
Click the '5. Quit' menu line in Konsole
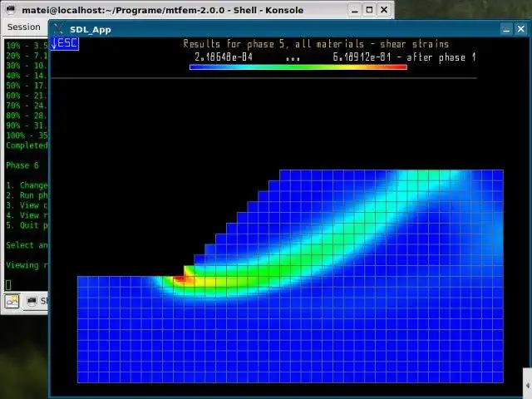pyautogui.click(x=27, y=225)
